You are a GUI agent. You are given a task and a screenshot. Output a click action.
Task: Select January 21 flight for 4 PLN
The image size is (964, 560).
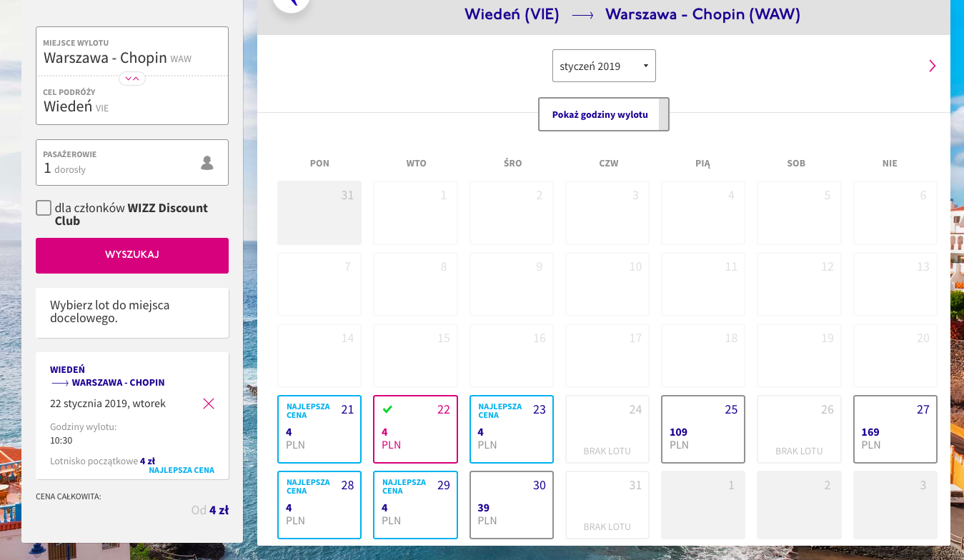pos(319,429)
